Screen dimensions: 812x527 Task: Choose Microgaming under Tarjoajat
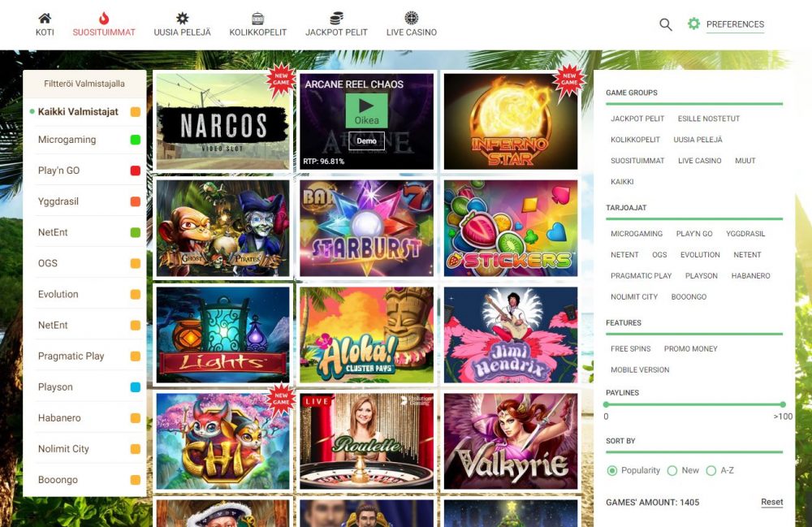(637, 234)
